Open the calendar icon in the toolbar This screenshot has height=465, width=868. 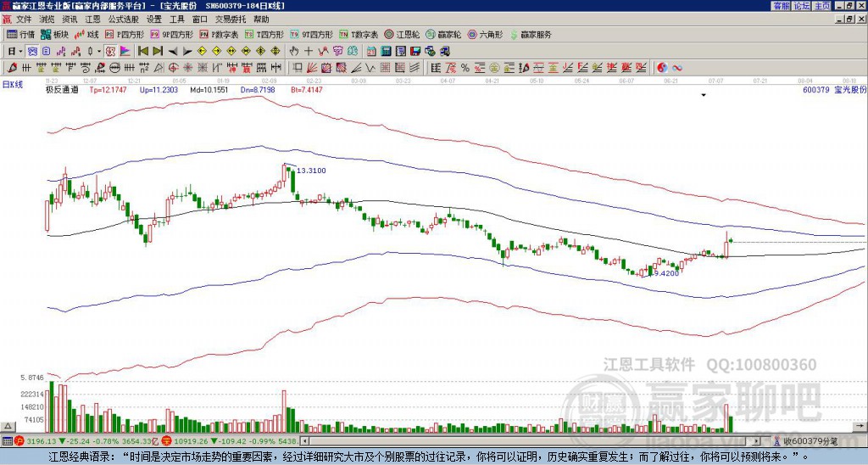pos(371,52)
